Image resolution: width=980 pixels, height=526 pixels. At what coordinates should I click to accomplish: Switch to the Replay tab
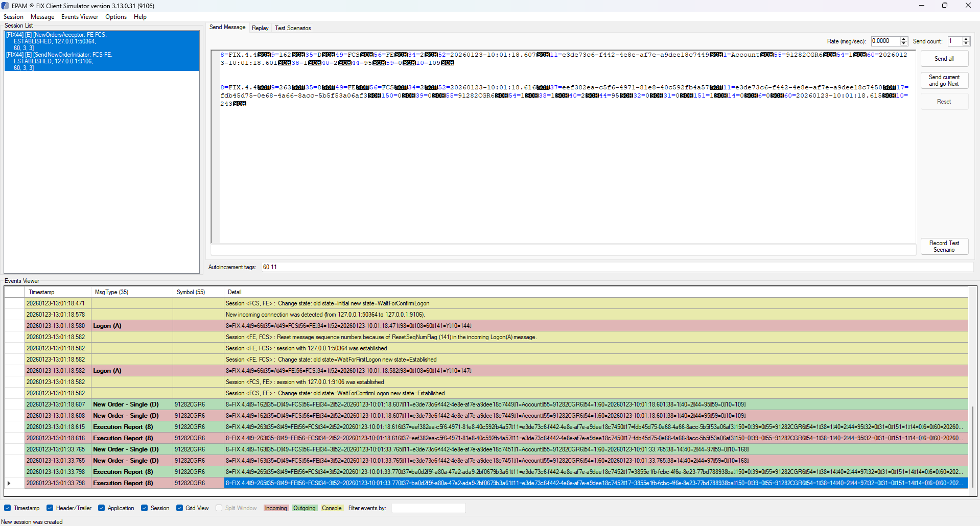click(260, 28)
